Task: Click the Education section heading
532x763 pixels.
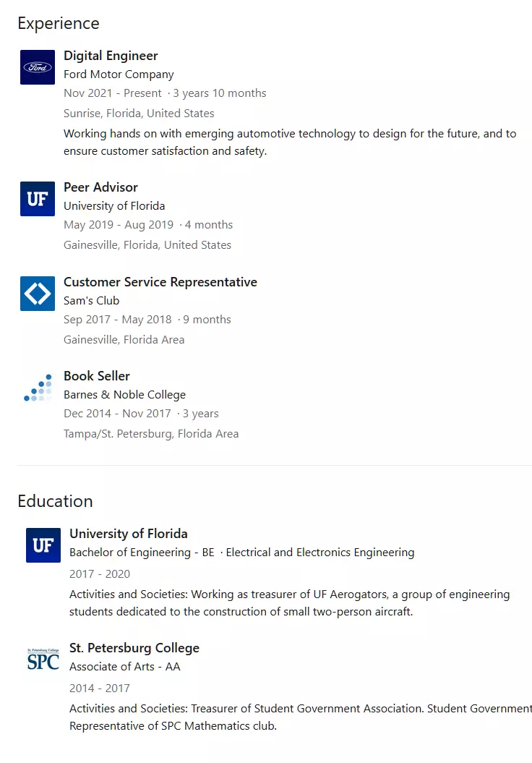Action: point(55,501)
